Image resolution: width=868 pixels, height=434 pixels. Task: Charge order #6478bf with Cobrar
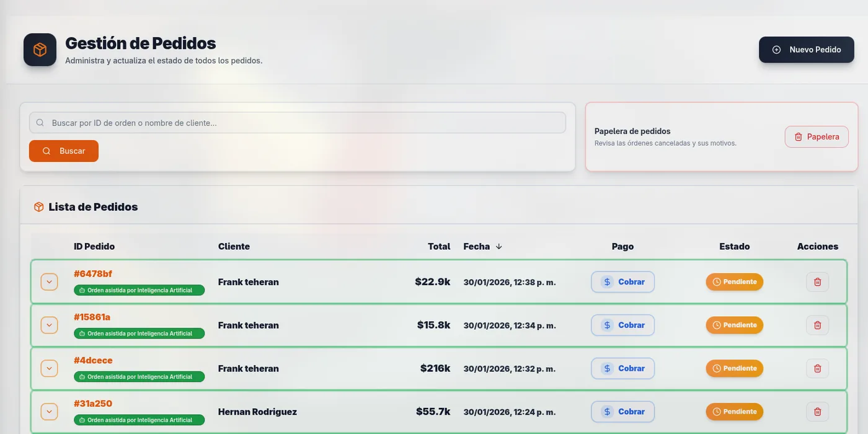(622, 282)
